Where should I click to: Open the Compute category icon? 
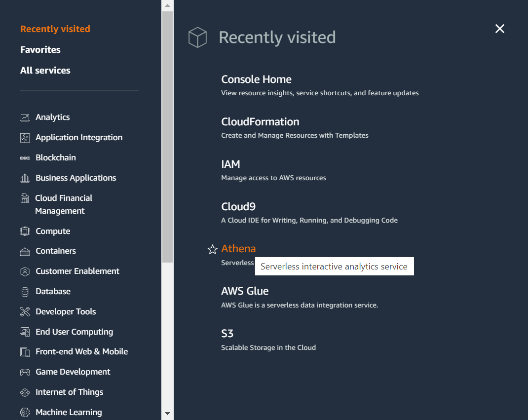click(25, 231)
